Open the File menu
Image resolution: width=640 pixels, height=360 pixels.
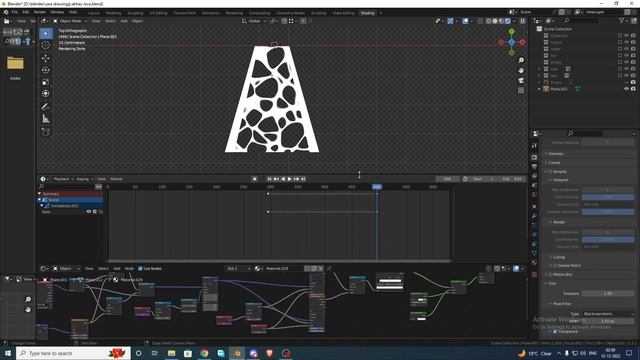15,12
